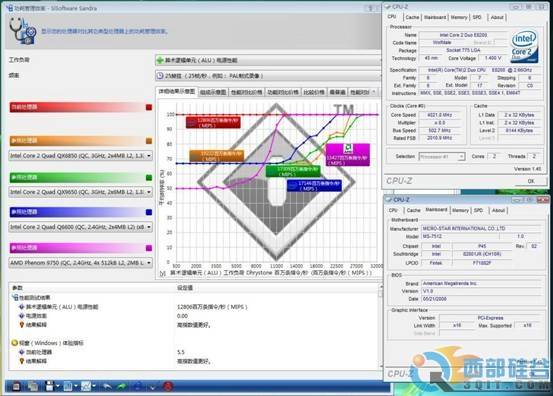
Task: Click the green forward arrow in bottom toolbar
Action: (x=122, y=386)
